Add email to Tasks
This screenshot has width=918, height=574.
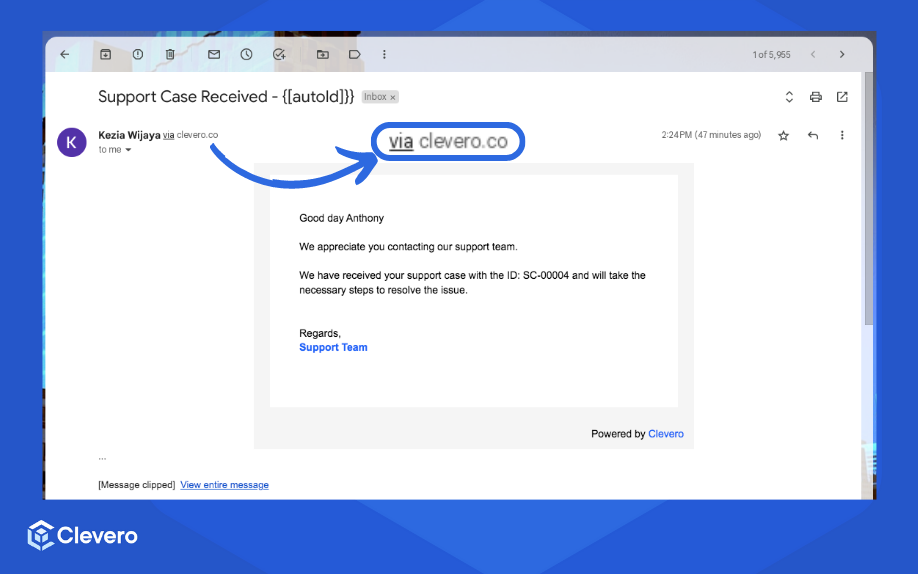pyautogui.click(x=279, y=54)
